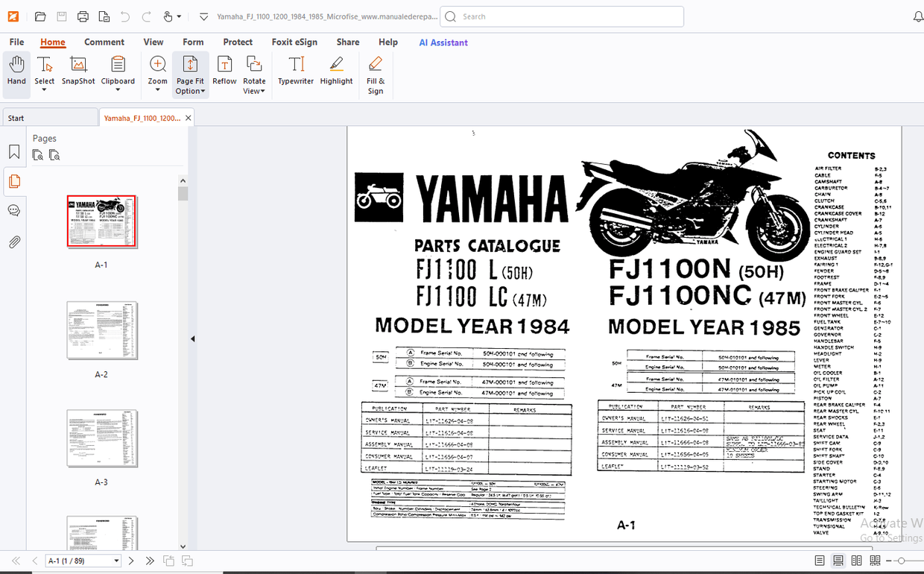Open the Fill & Sign tool

(x=375, y=73)
